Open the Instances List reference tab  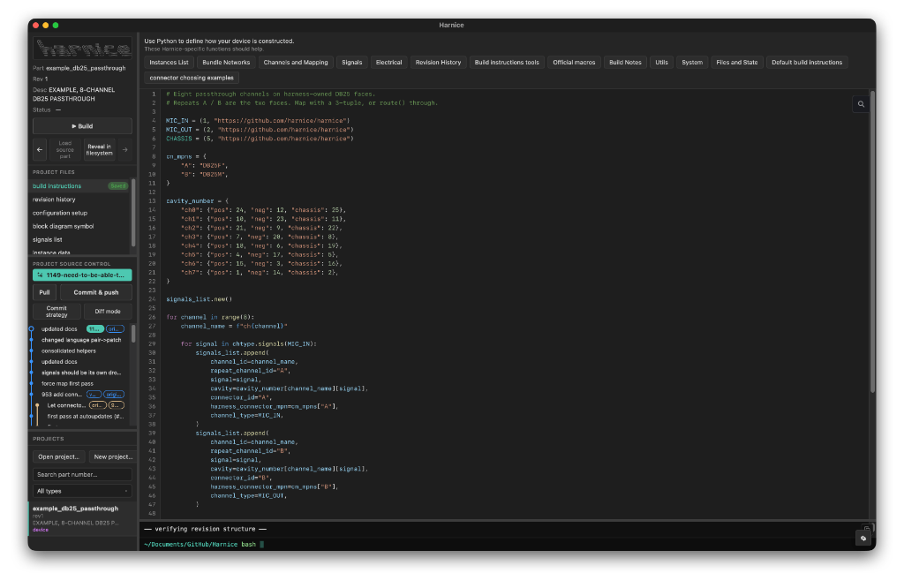[169, 63]
